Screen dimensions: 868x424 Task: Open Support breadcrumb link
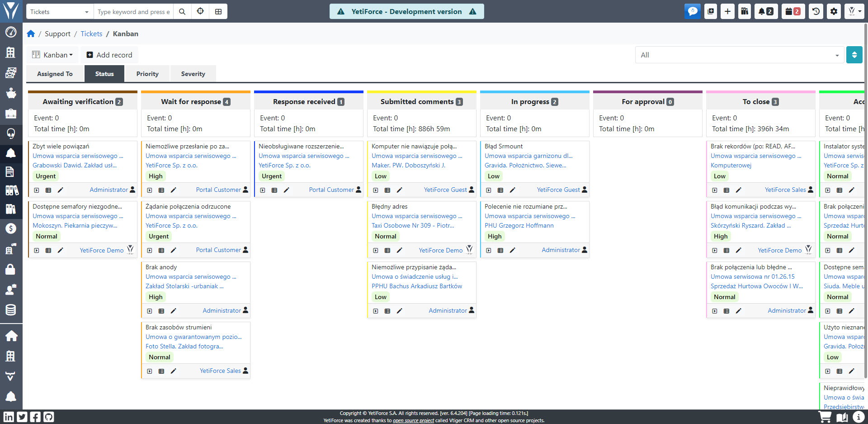(x=57, y=33)
